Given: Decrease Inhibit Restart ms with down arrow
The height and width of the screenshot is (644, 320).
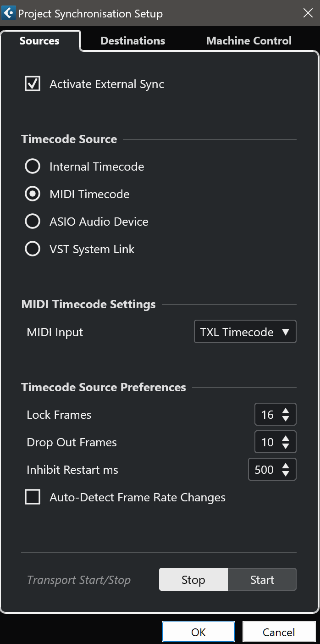Looking at the screenshot, I should coord(286,474).
